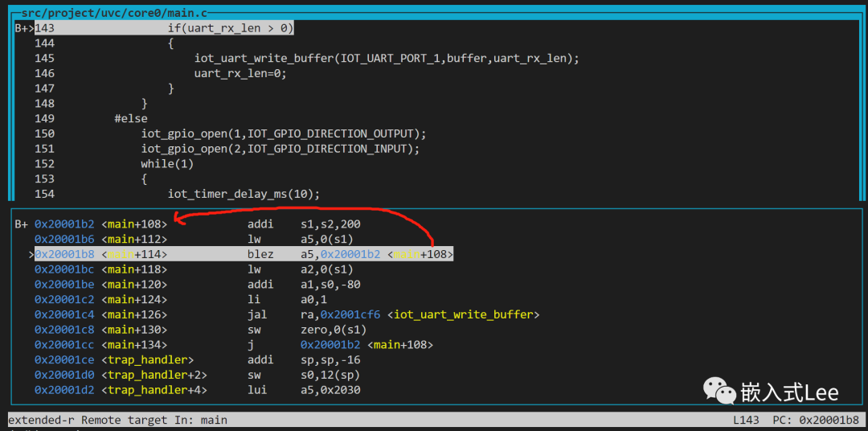
Task: Select line 150 iot_gpio_open OUTPUT call
Action: [x=284, y=133]
